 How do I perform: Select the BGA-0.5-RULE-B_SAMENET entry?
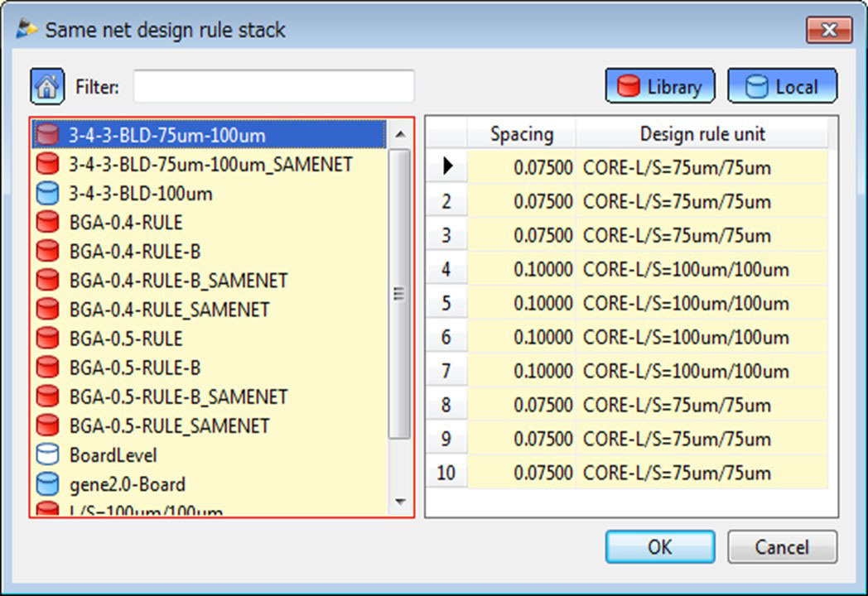click(x=210, y=397)
